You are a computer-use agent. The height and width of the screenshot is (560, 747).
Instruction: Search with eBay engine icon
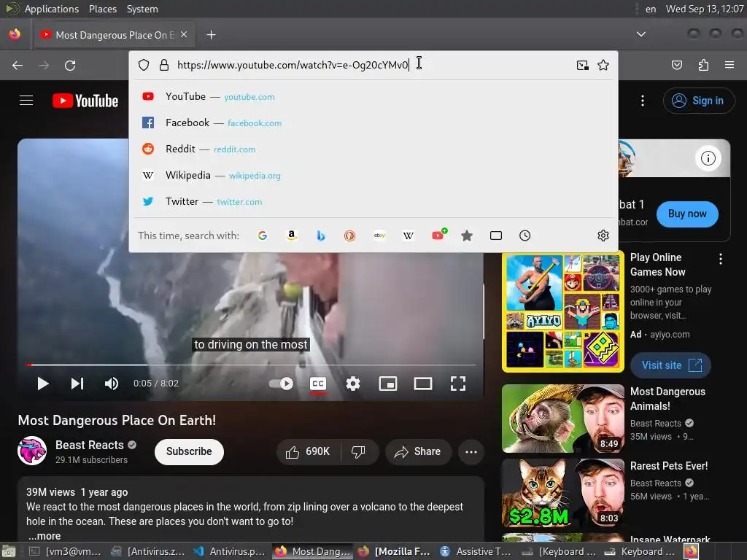pos(379,236)
